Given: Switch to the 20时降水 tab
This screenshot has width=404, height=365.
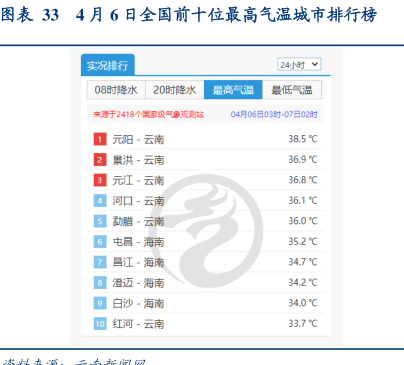Looking at the screenshot, I should pos(175,90).
